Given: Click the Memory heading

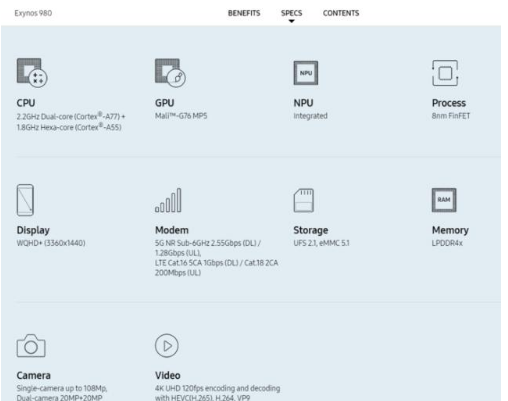Looking at the screenshot, I should point(450,230).
